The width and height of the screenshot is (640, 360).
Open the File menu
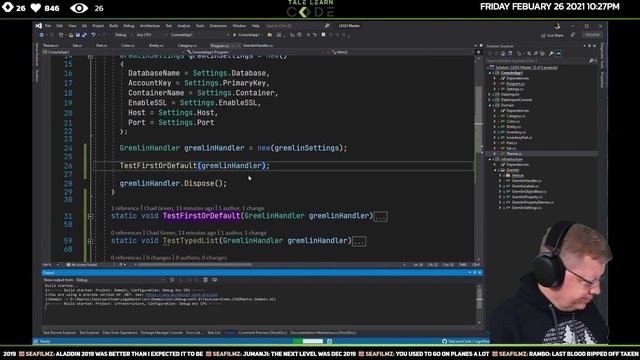(48, 26)
